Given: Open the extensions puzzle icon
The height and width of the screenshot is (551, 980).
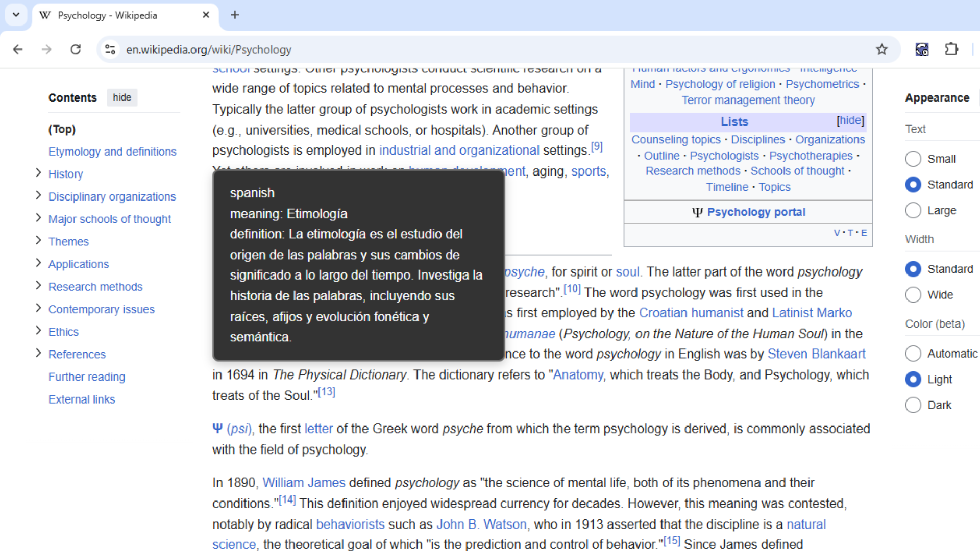Looking at the screenshot, I should pos(951,49).
